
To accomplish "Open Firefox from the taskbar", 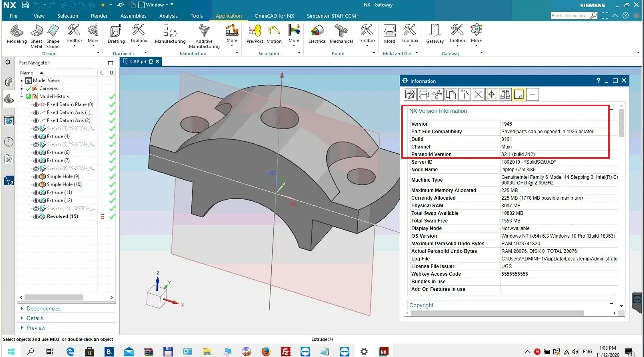I will click(x=266, y=351).
